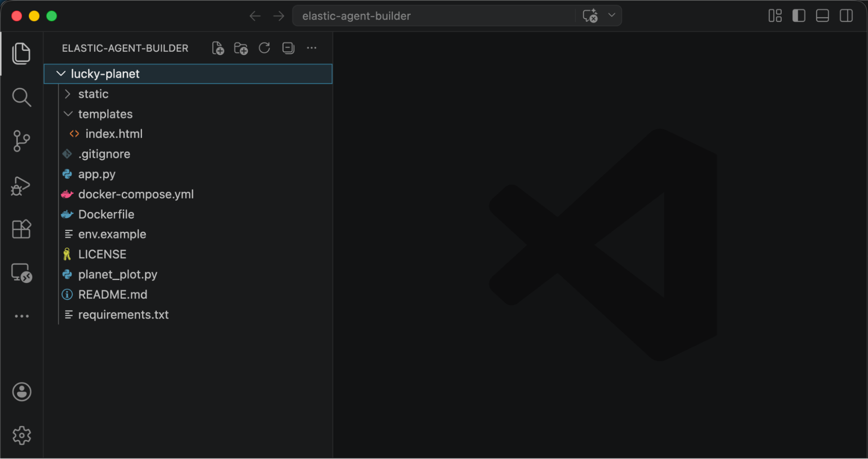Toggle the bottom panel visibility

822,16
